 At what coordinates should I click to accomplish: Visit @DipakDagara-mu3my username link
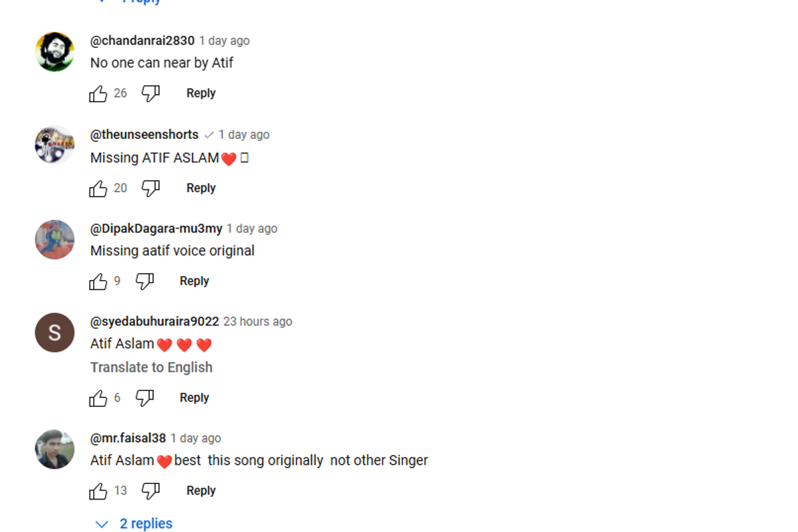(x=156, y=229)
